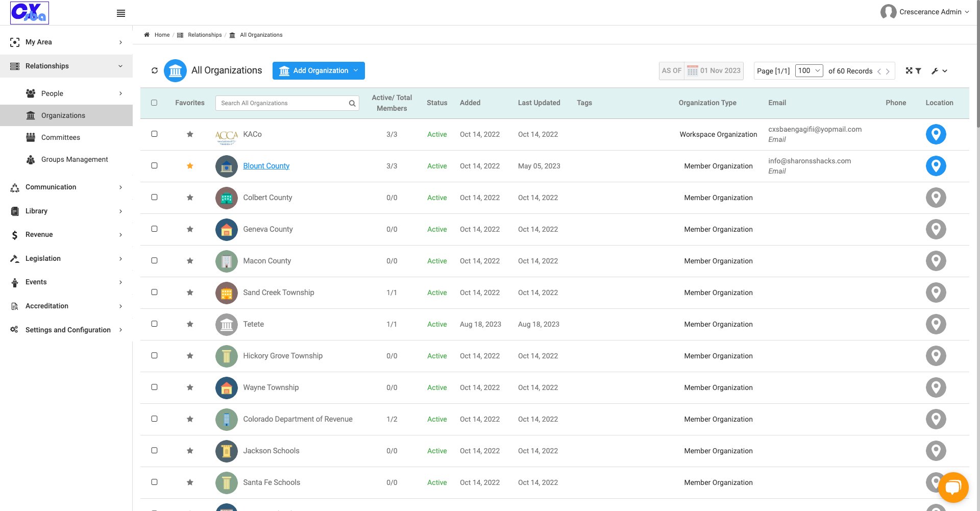Click Colbert County location pin
The image size is (980, 511).
[x=936, y=198]
